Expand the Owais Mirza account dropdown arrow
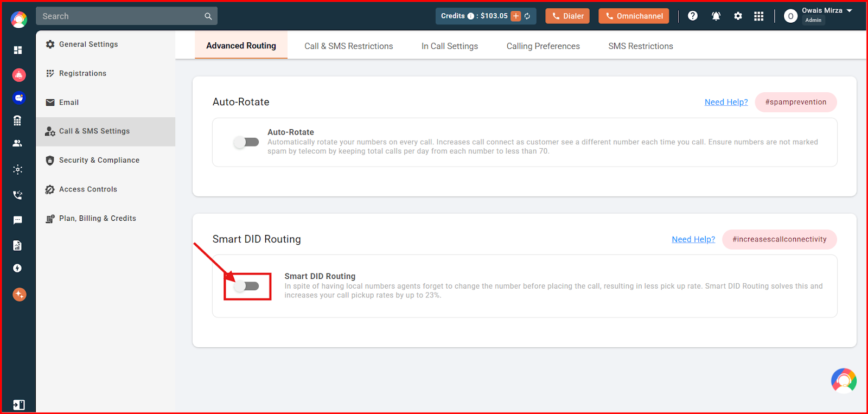Image resolution: width=868 pixels, height=414 pixels. coord(850,10)
